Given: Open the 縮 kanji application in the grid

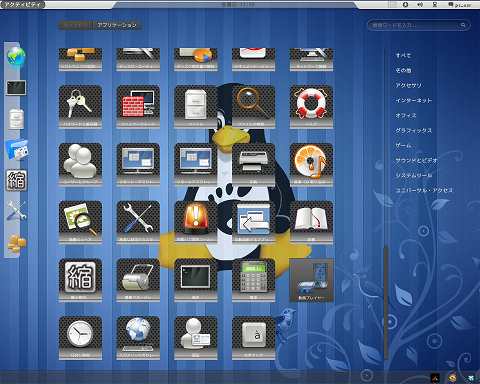Looking at the screenshot, I should point(80,280).
